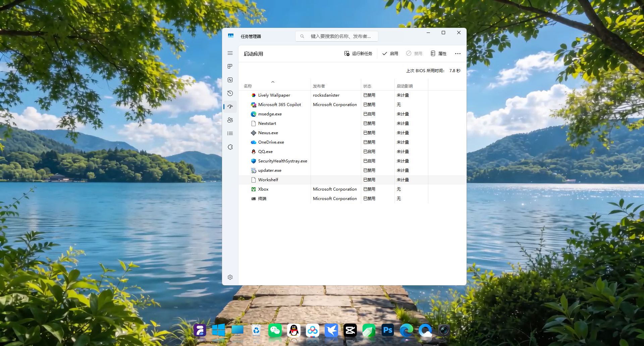This screenshot has width=644, height=346.
Task: Open the three-dot more options menu
Action: (x=458, y=54)
